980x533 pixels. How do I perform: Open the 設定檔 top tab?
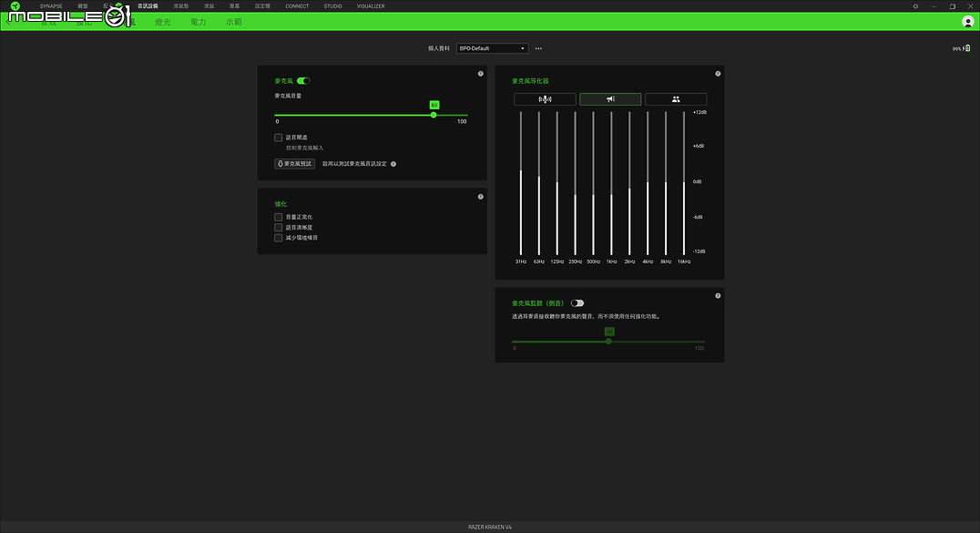tap(262, 6)
